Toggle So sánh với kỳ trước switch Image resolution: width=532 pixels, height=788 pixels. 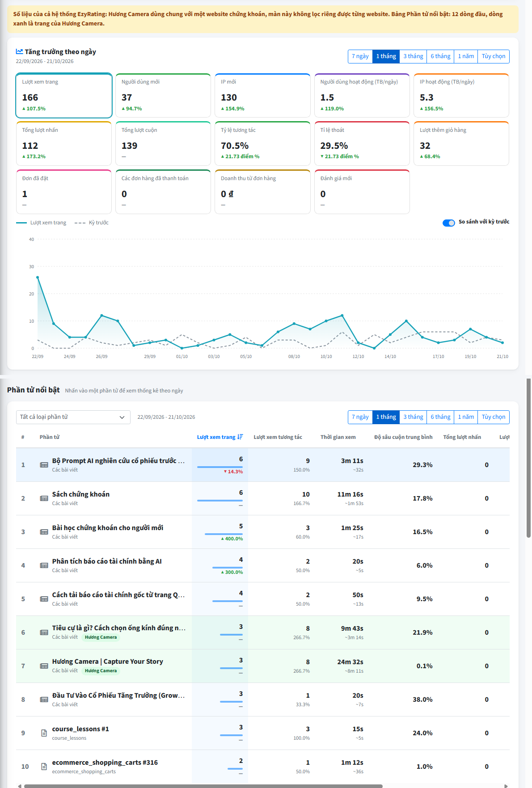coord(448,223)
